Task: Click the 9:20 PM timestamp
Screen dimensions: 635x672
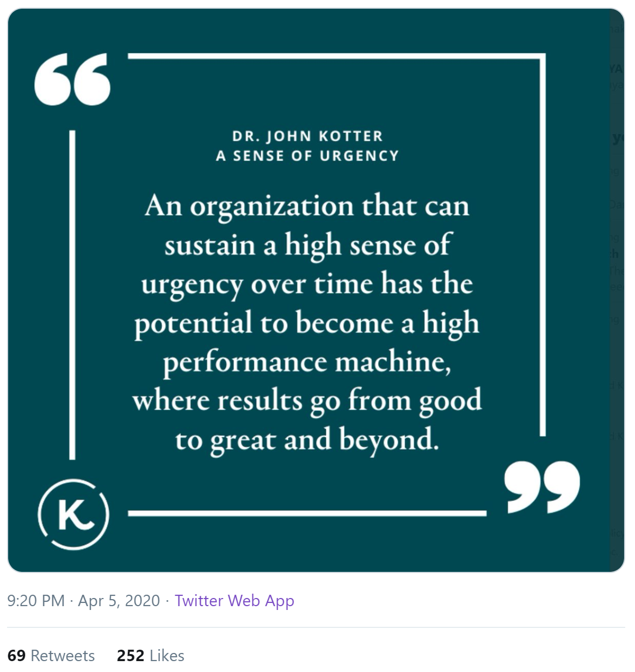Action: 36,600
